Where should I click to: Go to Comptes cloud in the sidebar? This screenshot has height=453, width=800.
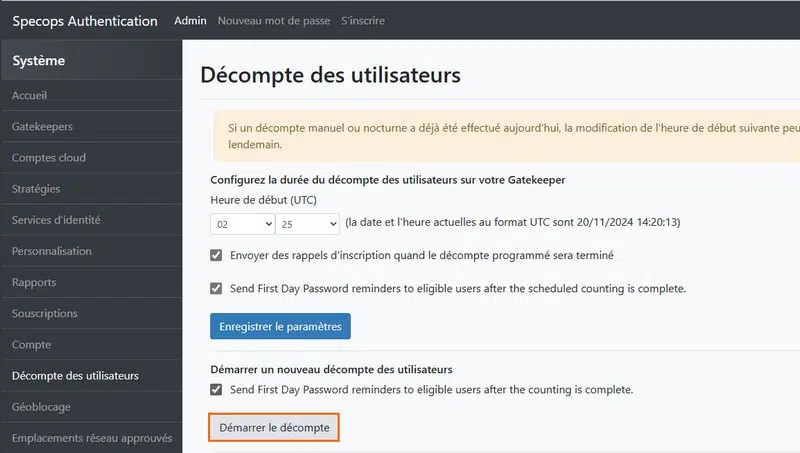tap(49, 158)
